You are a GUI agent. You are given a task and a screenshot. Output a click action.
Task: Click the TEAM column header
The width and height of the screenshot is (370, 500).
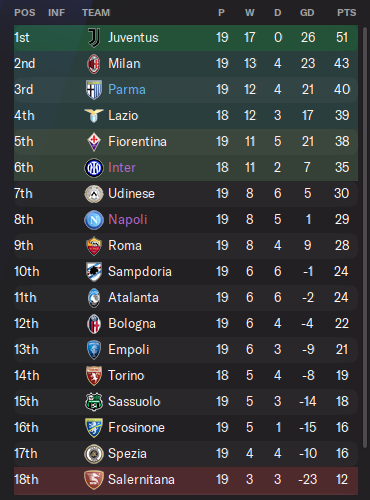pos(96,13)
